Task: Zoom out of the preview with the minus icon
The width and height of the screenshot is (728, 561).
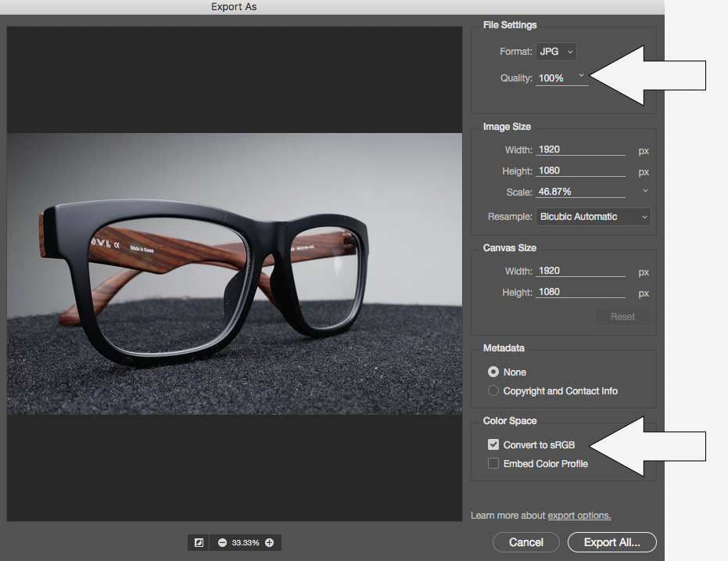Action: [224, 541]
